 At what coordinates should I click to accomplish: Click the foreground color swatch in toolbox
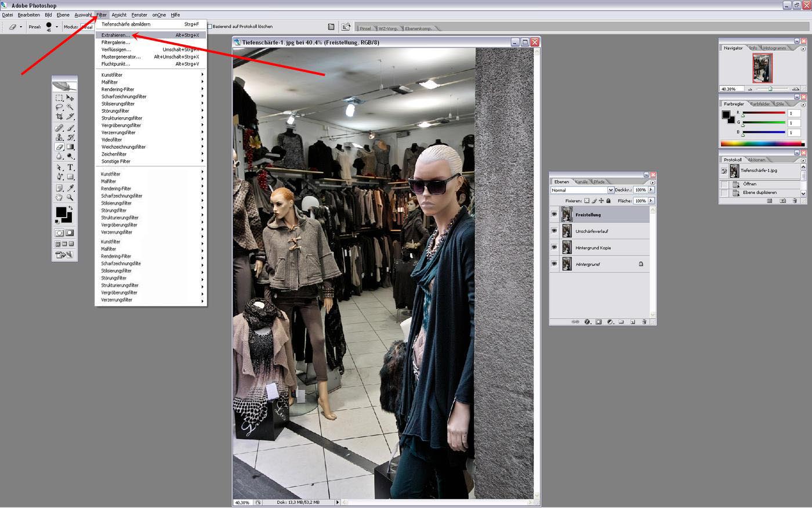click(60, 212)
